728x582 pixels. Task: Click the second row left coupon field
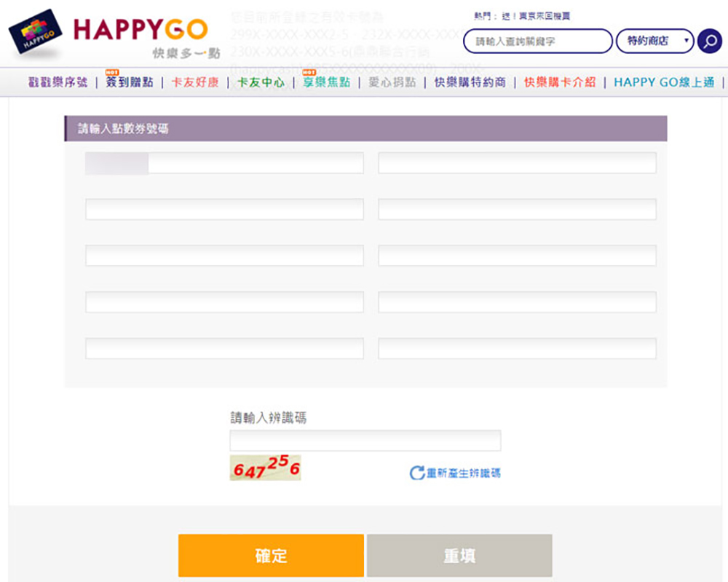(x=224, y=210)
